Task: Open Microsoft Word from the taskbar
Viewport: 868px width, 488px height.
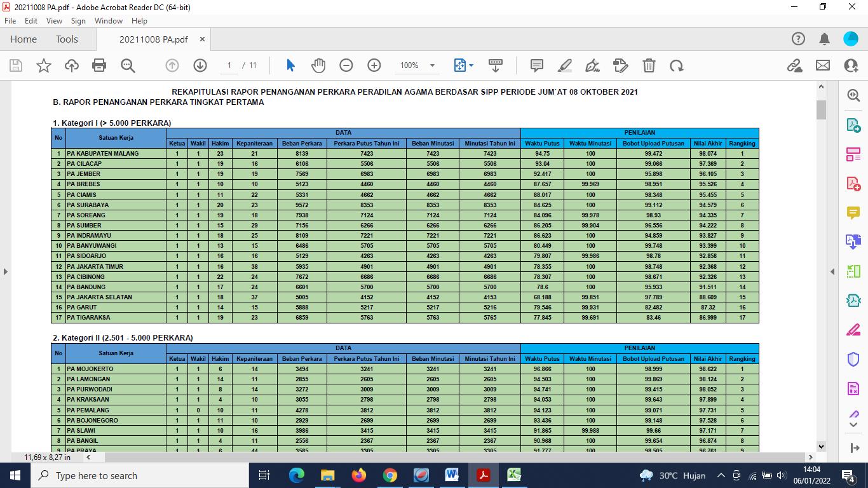Action: pos(452,475)
